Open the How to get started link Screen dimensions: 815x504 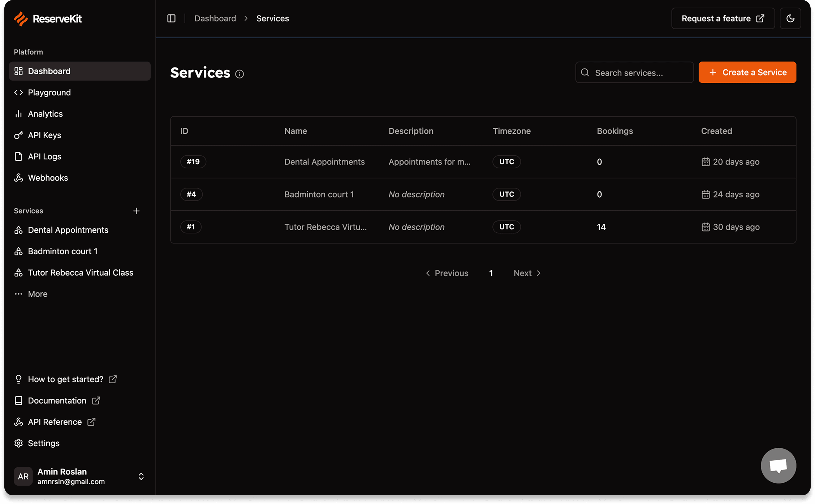click(x=65, y=379)
